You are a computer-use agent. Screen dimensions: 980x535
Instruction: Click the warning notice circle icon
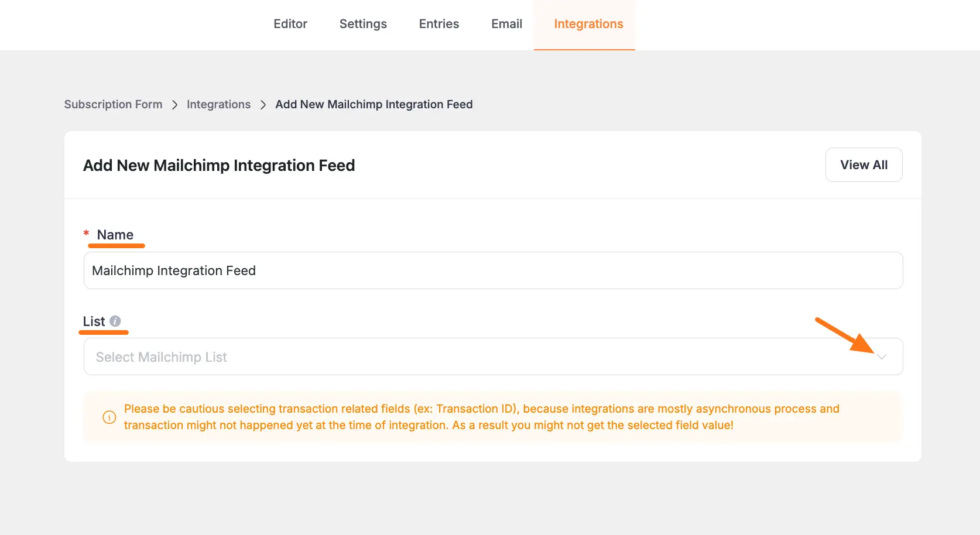109,417
